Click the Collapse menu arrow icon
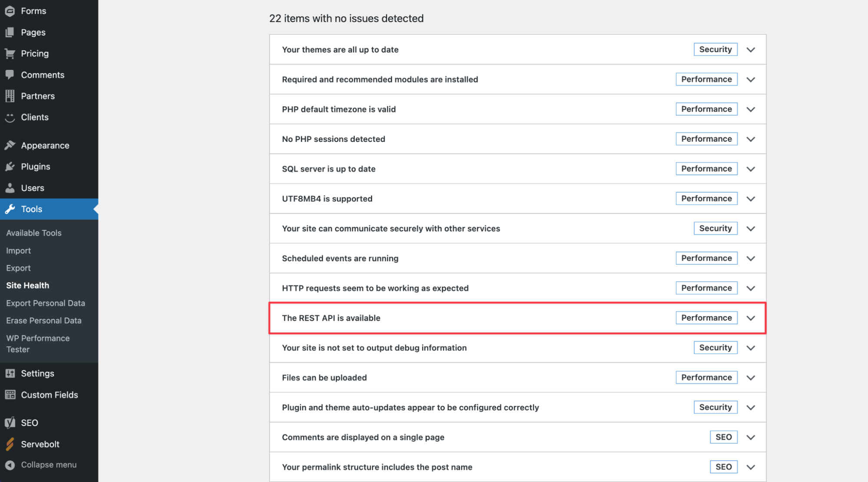This screenshot has height=482, width=868. point(10,465)
